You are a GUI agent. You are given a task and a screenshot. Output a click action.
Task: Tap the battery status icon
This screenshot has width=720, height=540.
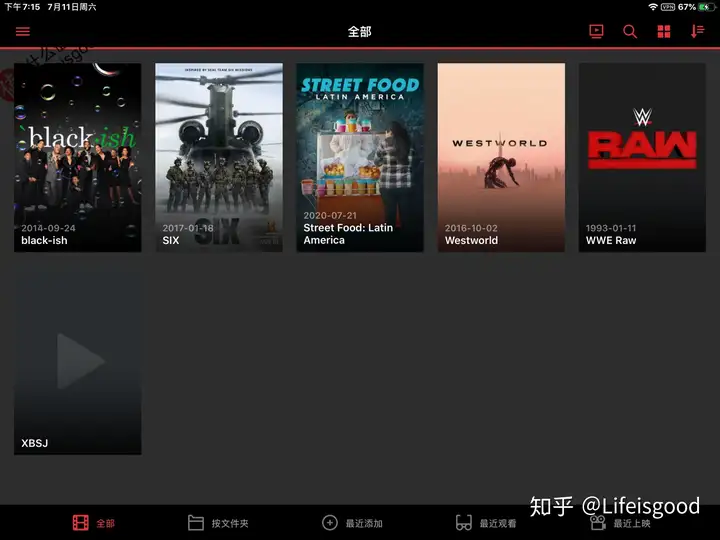(704, 7)
